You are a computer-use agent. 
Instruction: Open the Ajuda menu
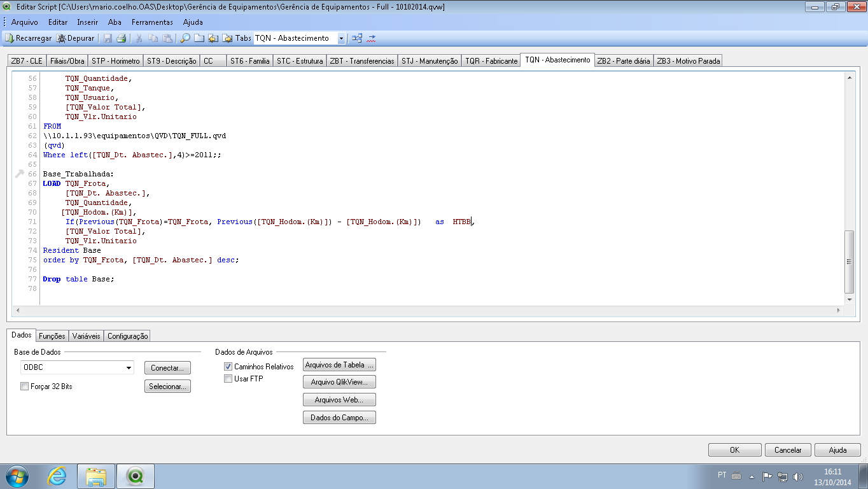pyautogui.click(x=193, y=22)
